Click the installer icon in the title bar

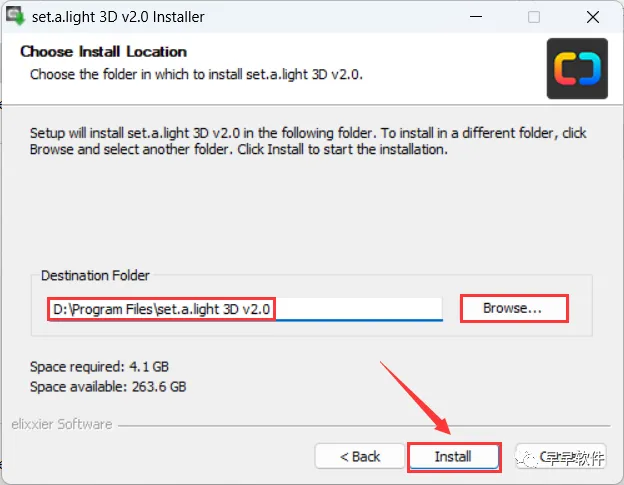point(15,16)
